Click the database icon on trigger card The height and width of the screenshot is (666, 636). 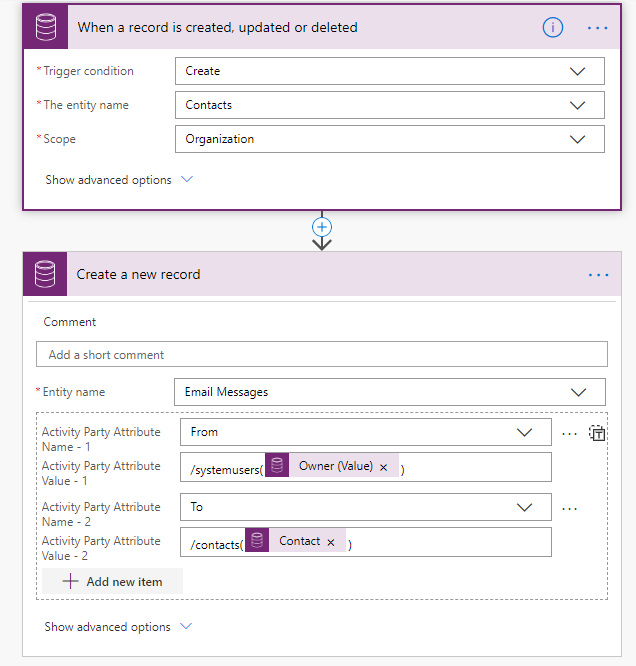point(45,27)
